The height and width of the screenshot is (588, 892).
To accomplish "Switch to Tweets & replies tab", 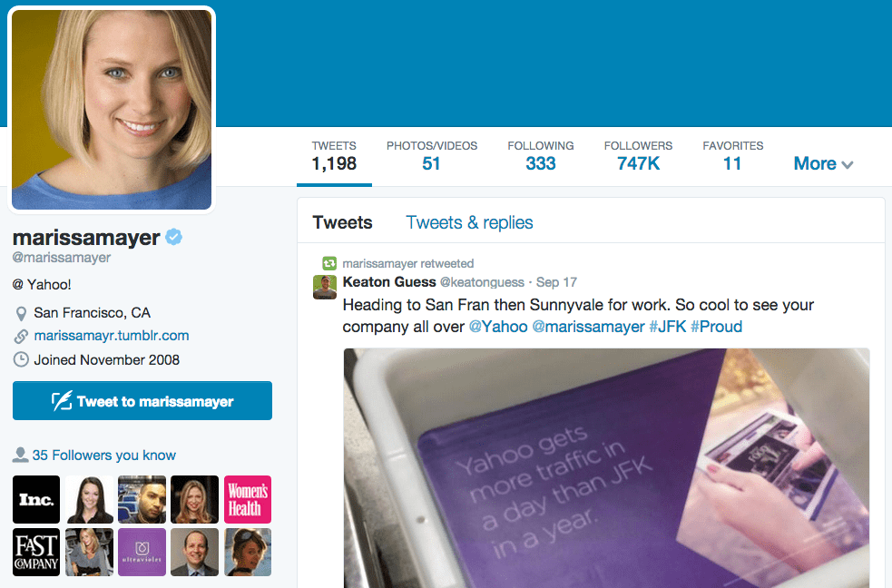I will pyautogui.click(x=469, y=222).
